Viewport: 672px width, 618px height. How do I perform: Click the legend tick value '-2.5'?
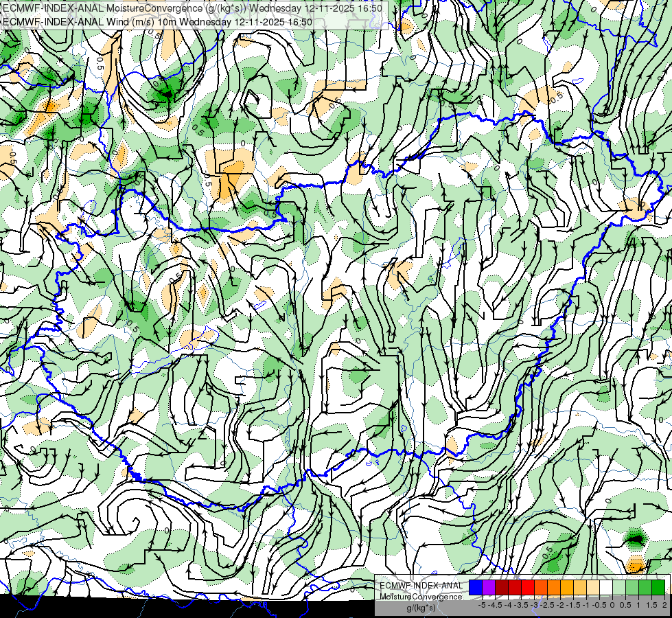(x=547, y=605)
